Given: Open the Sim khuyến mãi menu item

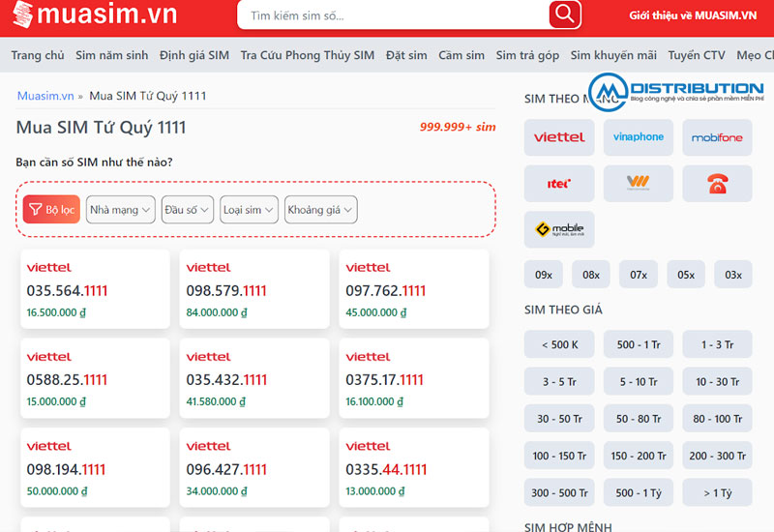Looking at the screenshot, I should [613, 55].
